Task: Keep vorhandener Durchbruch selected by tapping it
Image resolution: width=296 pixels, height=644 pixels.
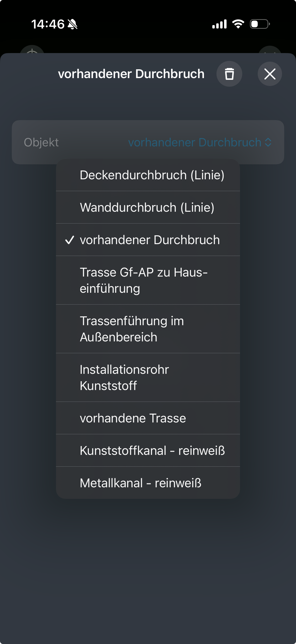Action: 150,239
